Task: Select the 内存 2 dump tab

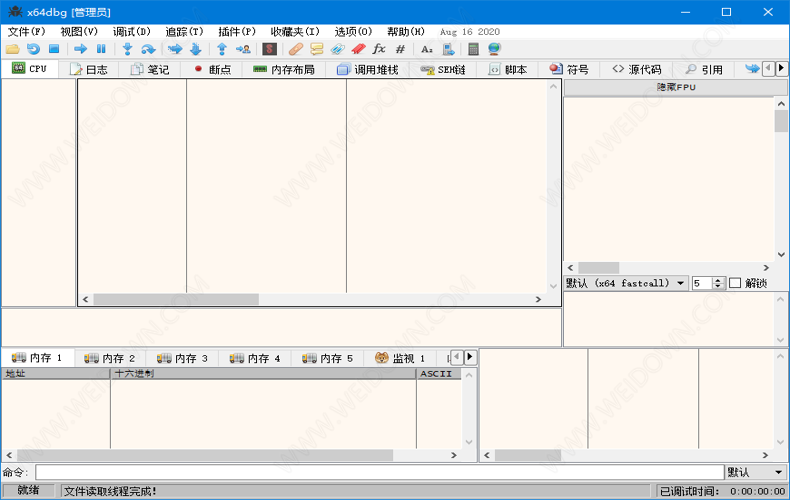Action: [109, 358]
